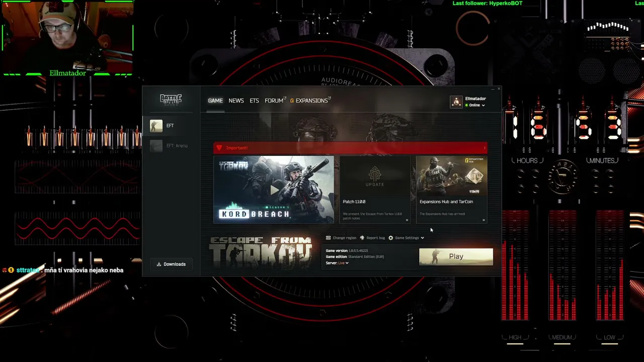Click the Game Settings gear icon
644x362 pixels.
(390, 238)
